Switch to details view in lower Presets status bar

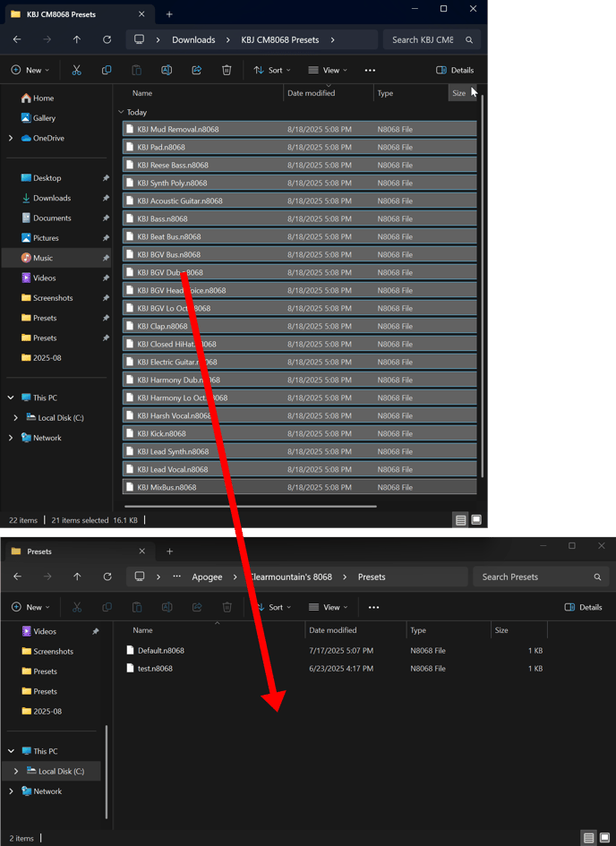(589, 838)
